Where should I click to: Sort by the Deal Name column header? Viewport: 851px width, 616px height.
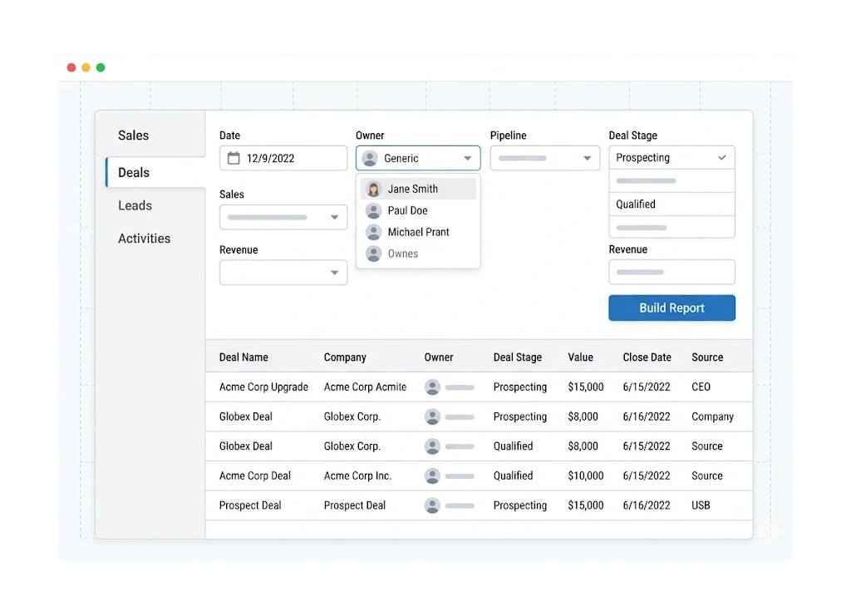tap(243, 357)
